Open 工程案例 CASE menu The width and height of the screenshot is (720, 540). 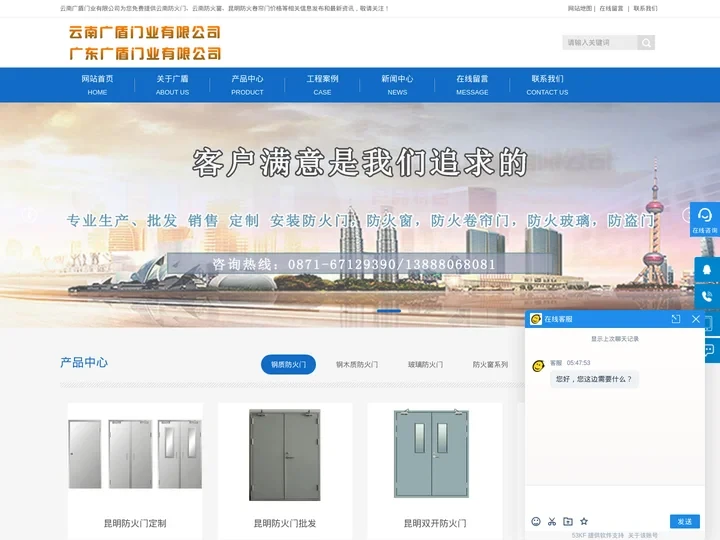click(x=322, y=85)
